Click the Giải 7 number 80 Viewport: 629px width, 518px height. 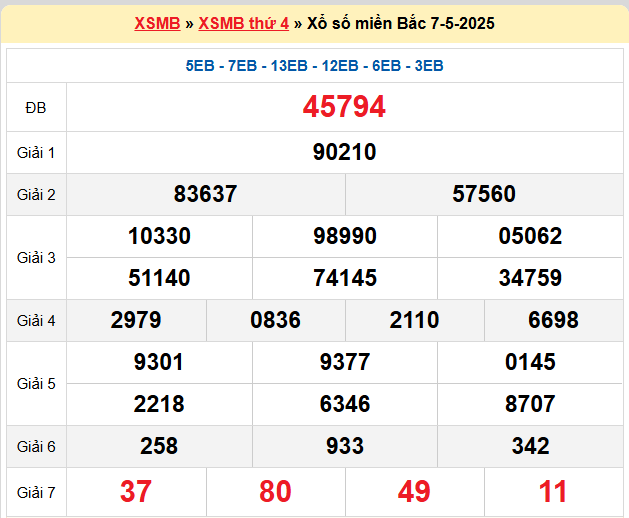tap(275, 492)
